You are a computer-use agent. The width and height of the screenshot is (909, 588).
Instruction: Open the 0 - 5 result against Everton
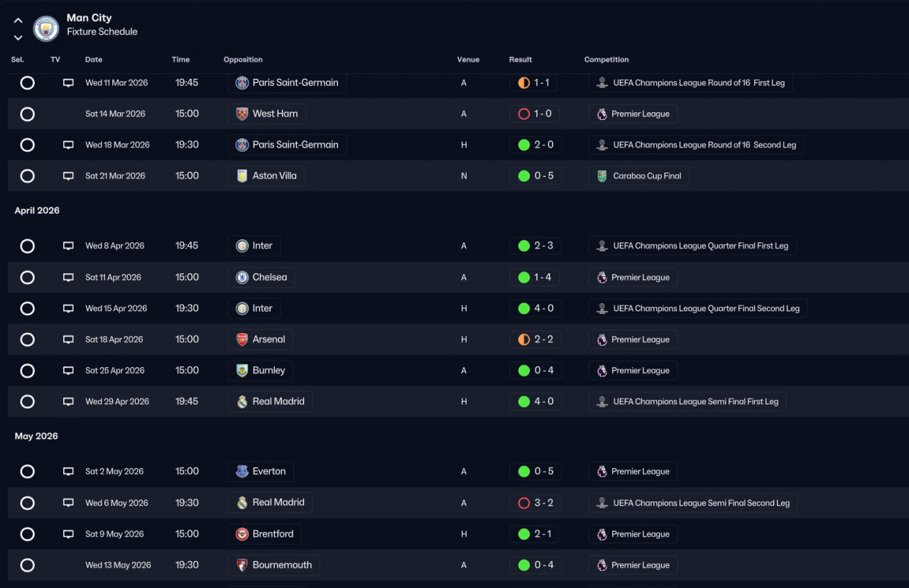pyautogui.click(x=535, y=471)
